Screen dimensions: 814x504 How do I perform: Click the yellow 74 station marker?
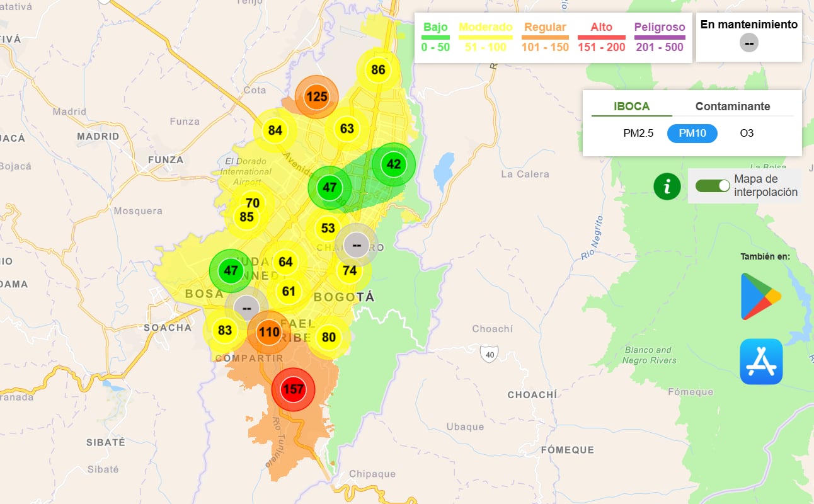pyautogui.click(x=350, y=270)
